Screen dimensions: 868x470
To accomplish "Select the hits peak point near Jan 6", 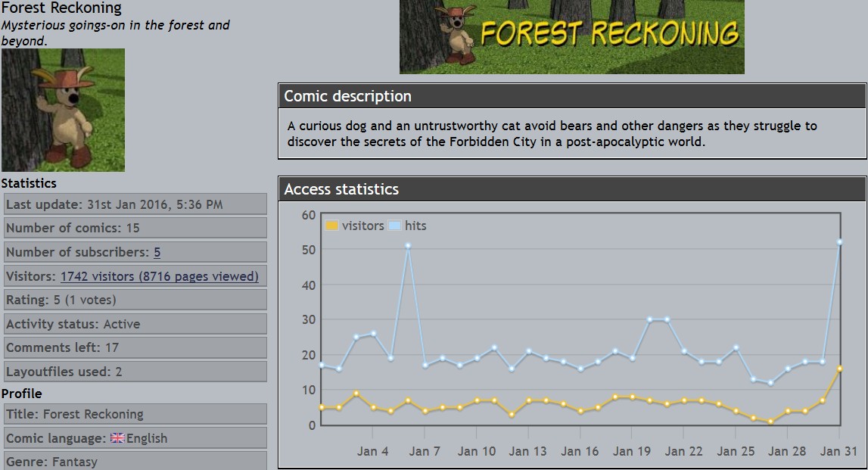I will 408,245.
